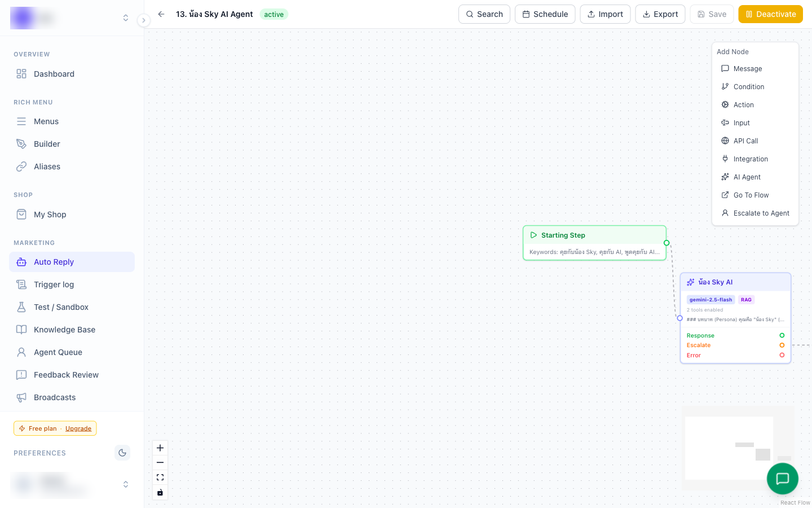Screen dimensions: 812x508
Task: Click the Test / Sandbox flask icon
Action: pos(21,307)
